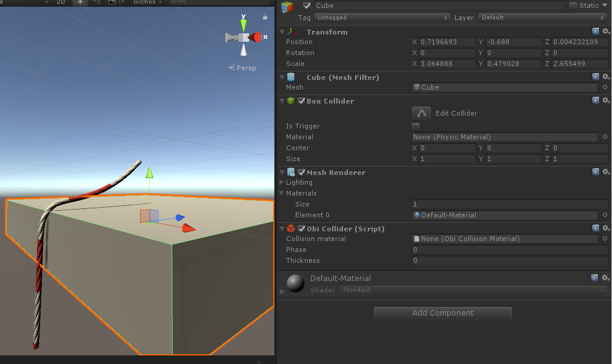Click Element 0 object picker circle
Screen dimensions: 612x364
pyautogui.click(x=605, y=215)
